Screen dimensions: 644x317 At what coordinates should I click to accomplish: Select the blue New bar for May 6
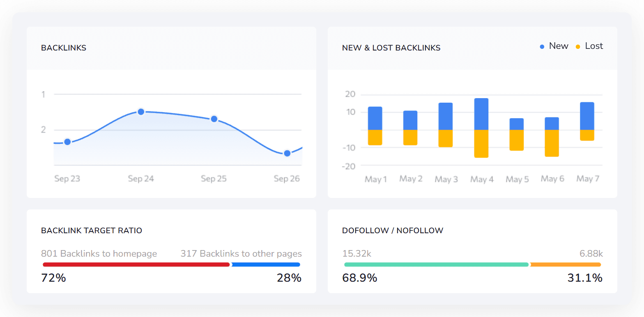(x=552, y=124)
